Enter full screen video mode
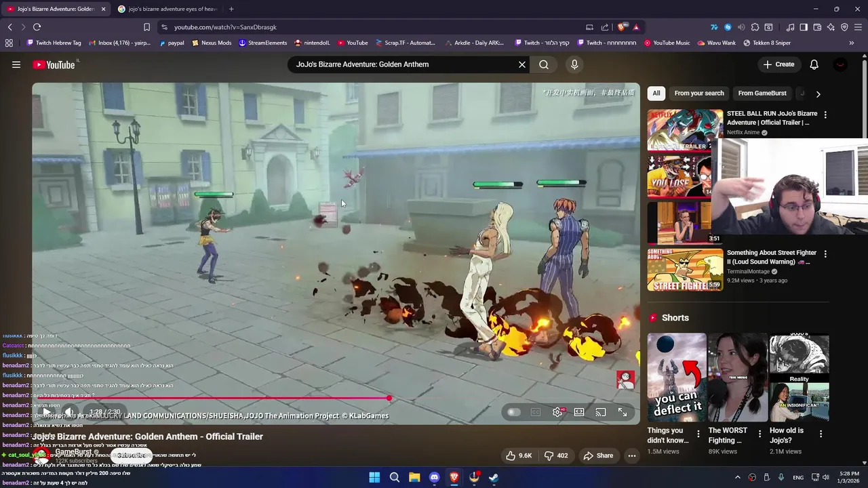The image size is (868, 488). click(623, 412)
